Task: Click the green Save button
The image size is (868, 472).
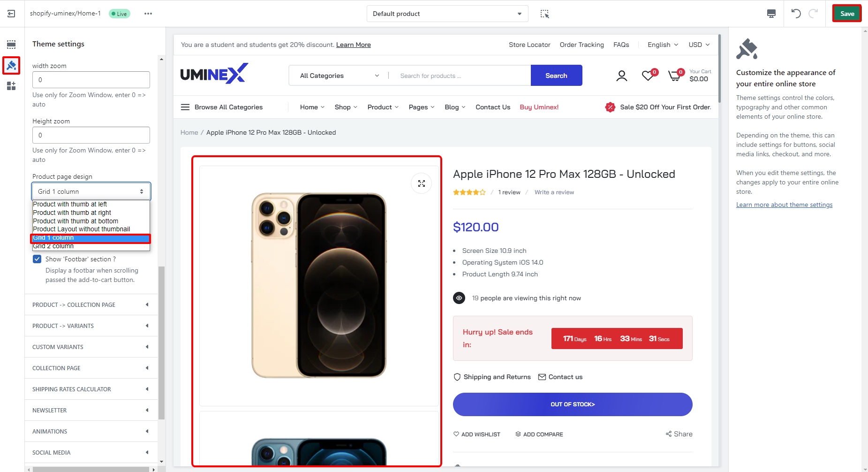Action: coord(846,14)
